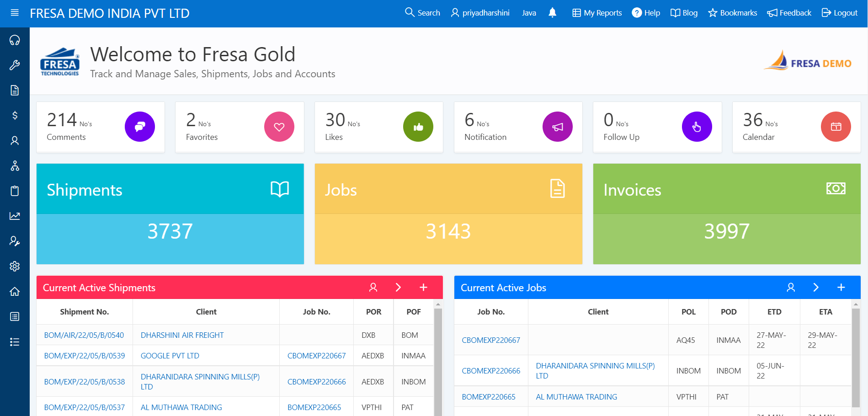
Task: Open the clipboard sidebar icon
Action: point(15,191)
